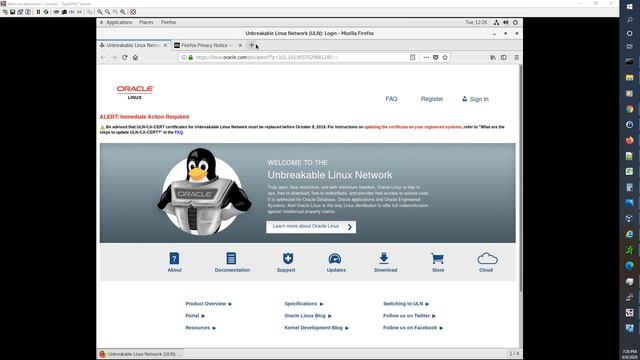
Task: Click the browser Forward arrow
Action: (x=114, y=58)
